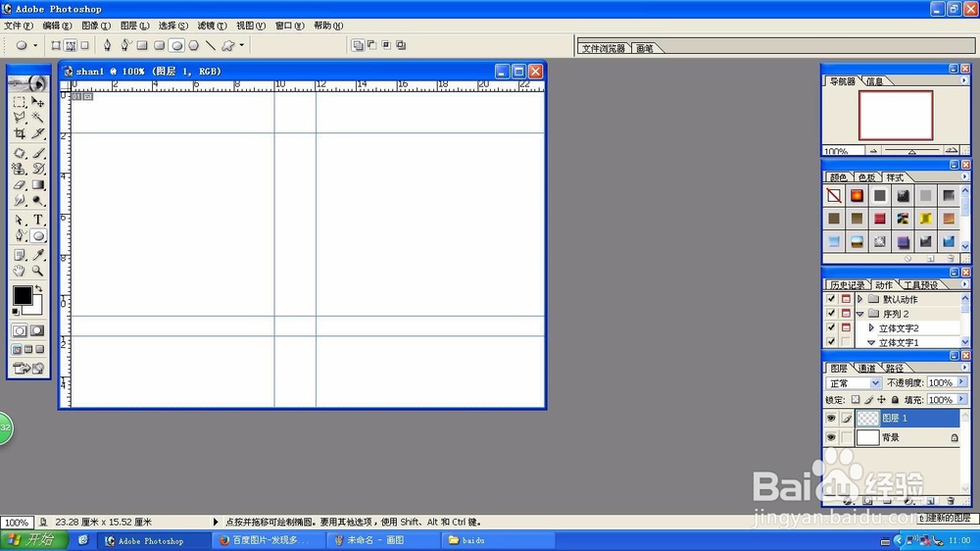Open the 滤镜 menu
Screen dimensions: 980x551
[212, 25]
